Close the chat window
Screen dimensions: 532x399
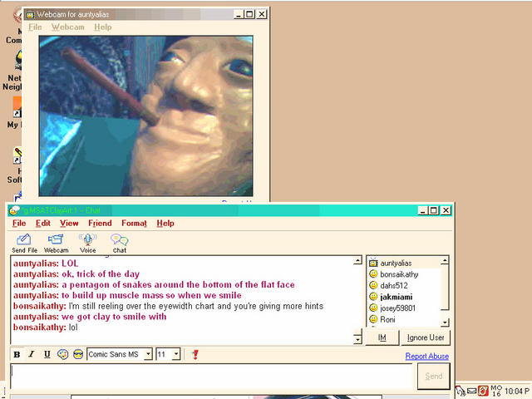446,210
